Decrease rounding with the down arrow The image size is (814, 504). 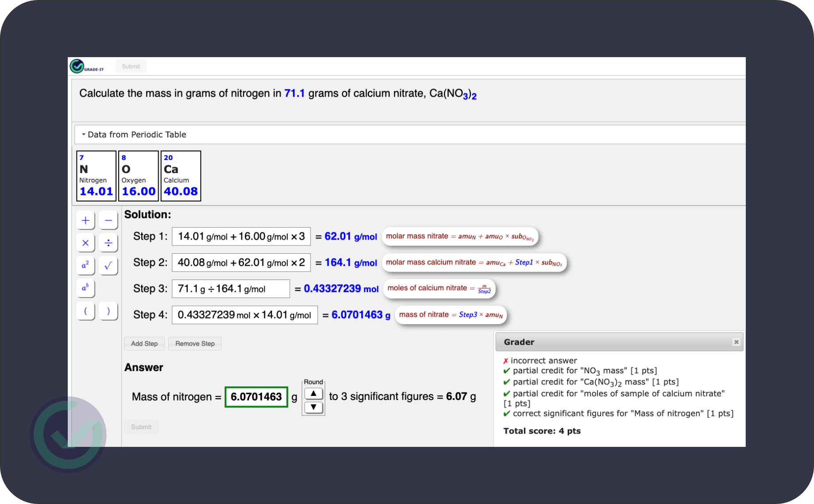pos(313,407)
